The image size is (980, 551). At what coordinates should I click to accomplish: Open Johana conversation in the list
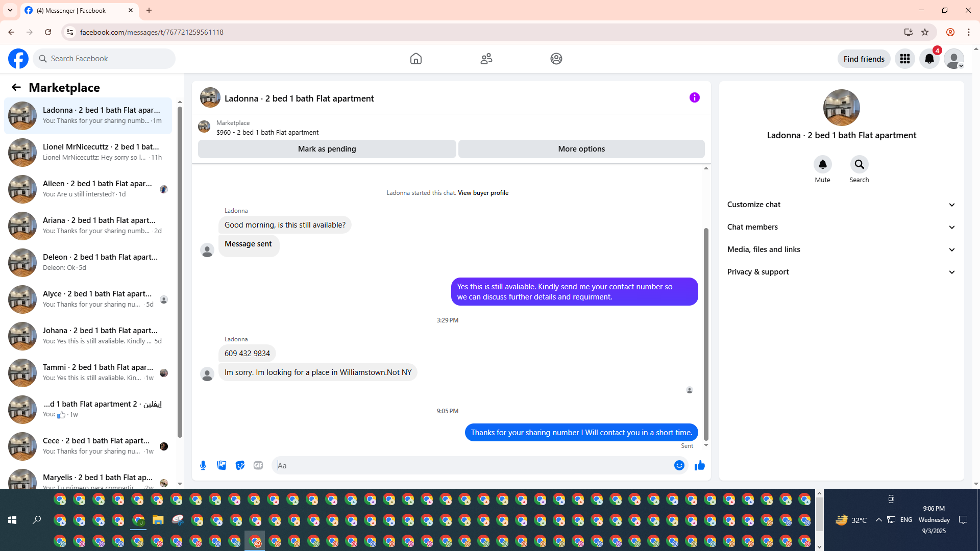click(88, 336)
